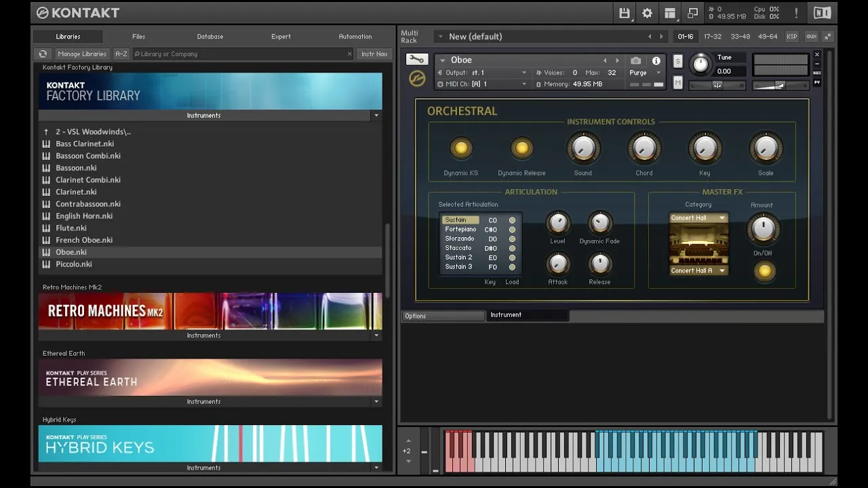
Task: Remove Oboe instrument with X button
Action: point(816,55)
